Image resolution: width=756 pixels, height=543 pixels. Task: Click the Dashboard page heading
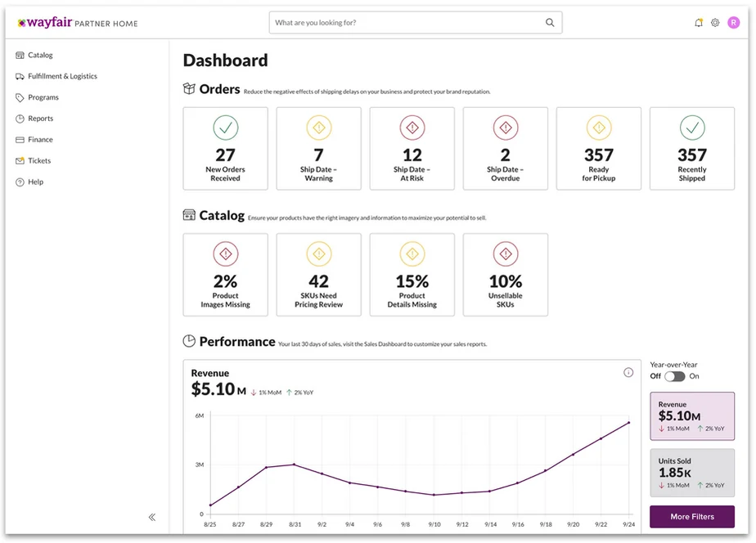pos(225,61)
